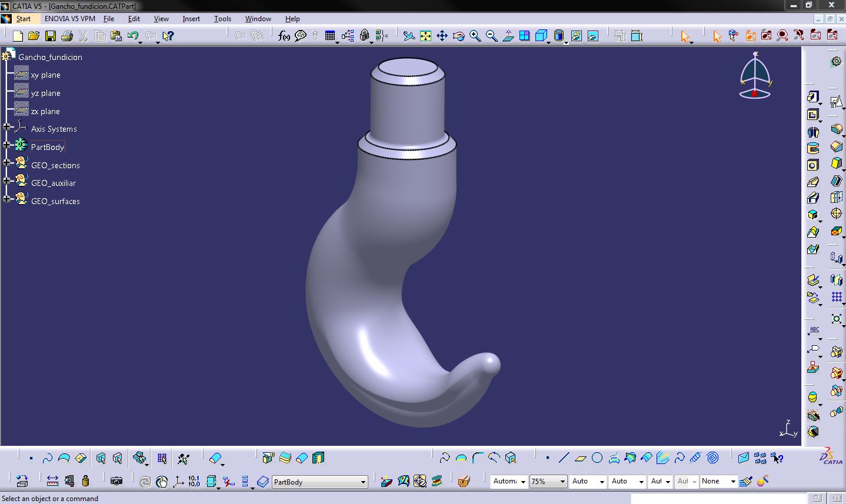The width and height of the screenshot is (846, 504).
Task: Open the What's This help pointer icon
Action: (x=168, y=36)
